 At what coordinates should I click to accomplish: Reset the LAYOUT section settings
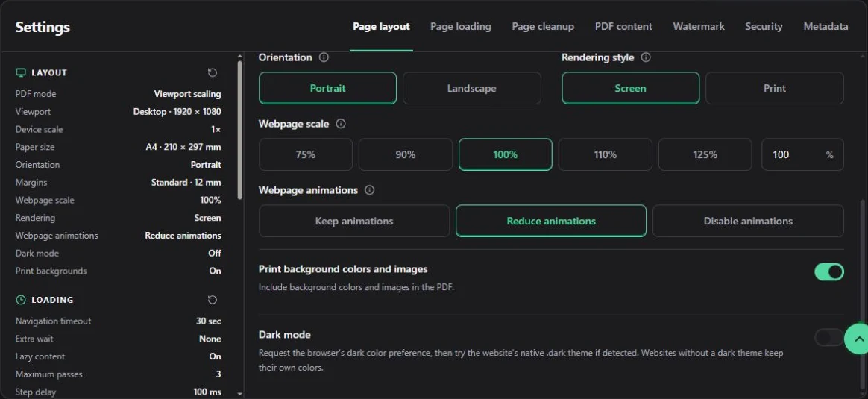(x=213, y=72)
